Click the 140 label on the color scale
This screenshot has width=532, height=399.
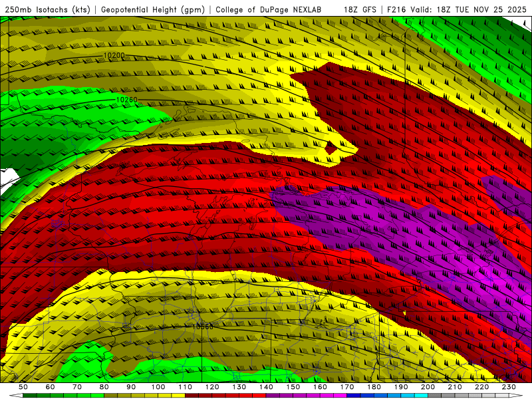click(x=266, y=387)
